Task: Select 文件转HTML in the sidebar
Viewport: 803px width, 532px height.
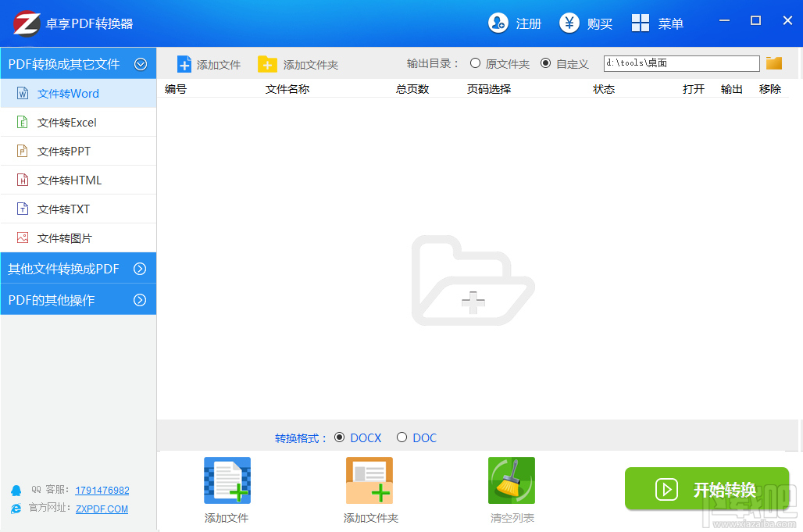Action: (78, 180)
